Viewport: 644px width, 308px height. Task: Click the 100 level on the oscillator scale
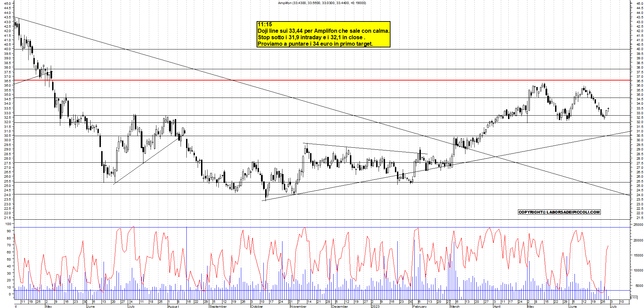click(x=7, y=224)
